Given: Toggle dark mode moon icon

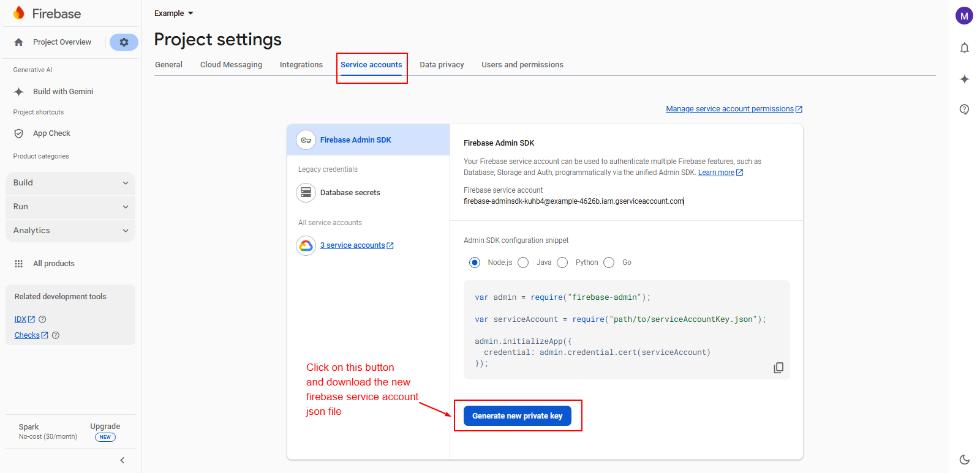Looking at the screenshot, I should [965, 460].
